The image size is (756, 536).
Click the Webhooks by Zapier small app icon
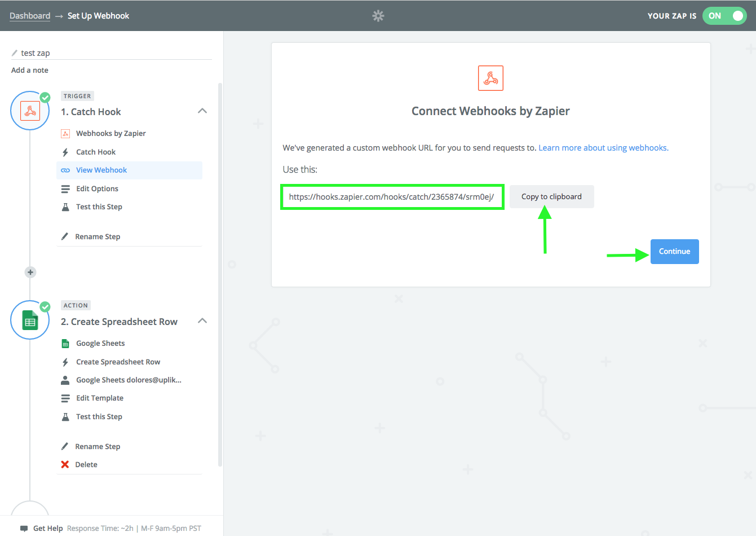click(x=65, y=134)
